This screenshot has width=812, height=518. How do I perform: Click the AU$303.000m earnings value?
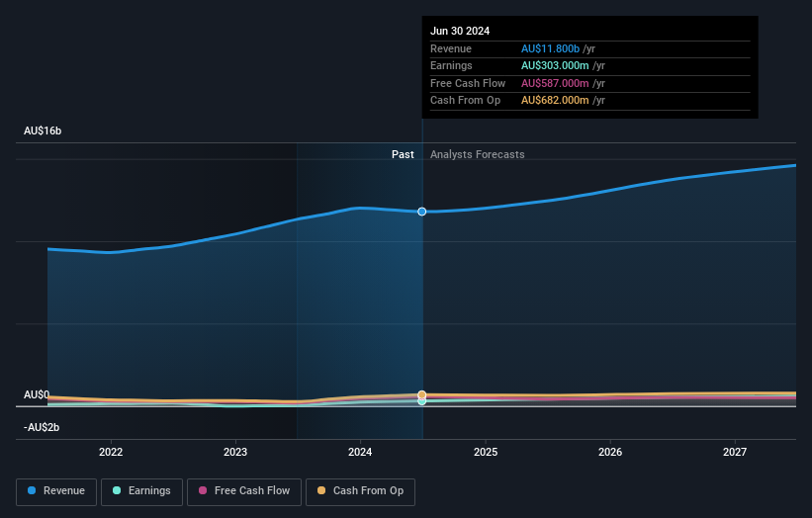[x=555, y=65]
